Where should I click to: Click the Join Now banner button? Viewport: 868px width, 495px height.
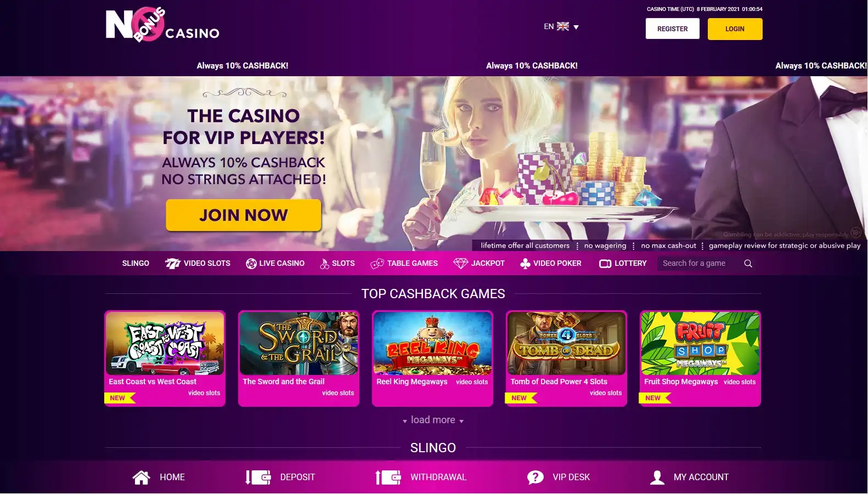(244, 215)
